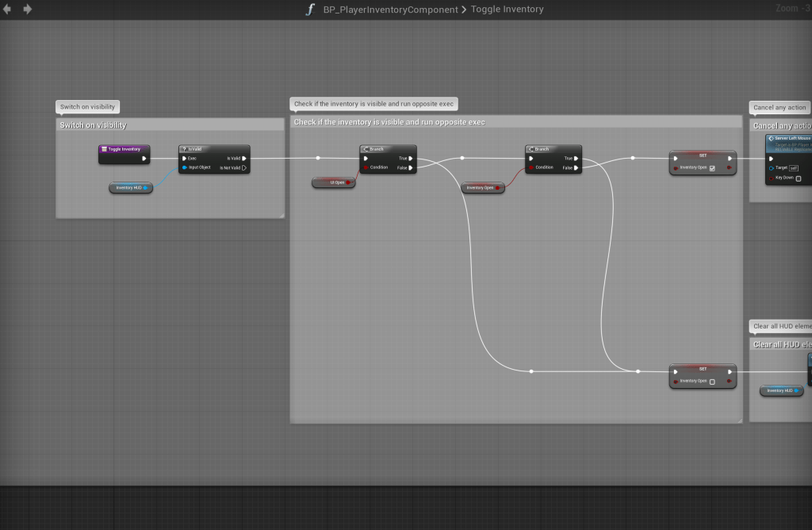Click the True pin of the second Branch
This screenshot has width=812, height=530.
(x=576, y=158)
